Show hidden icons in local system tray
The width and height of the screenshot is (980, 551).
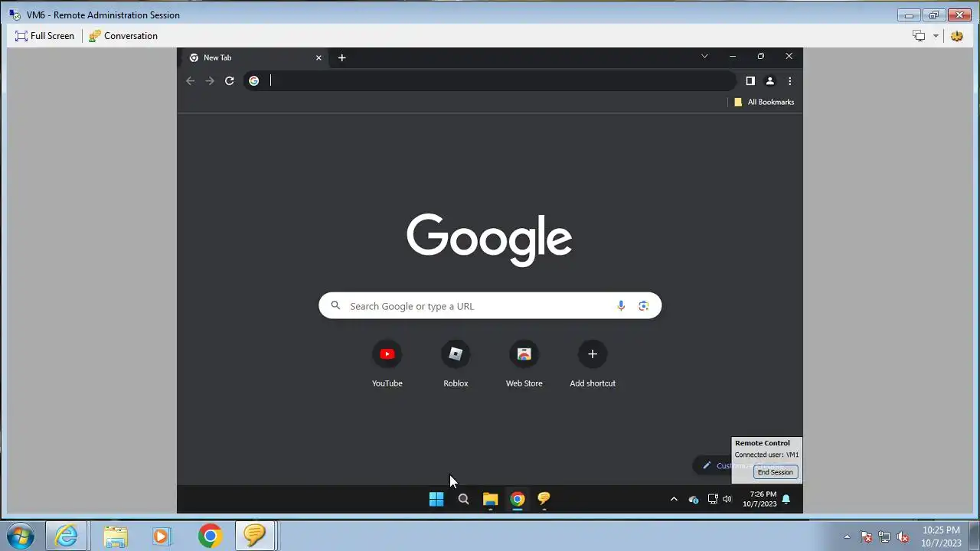click(847, 536)
